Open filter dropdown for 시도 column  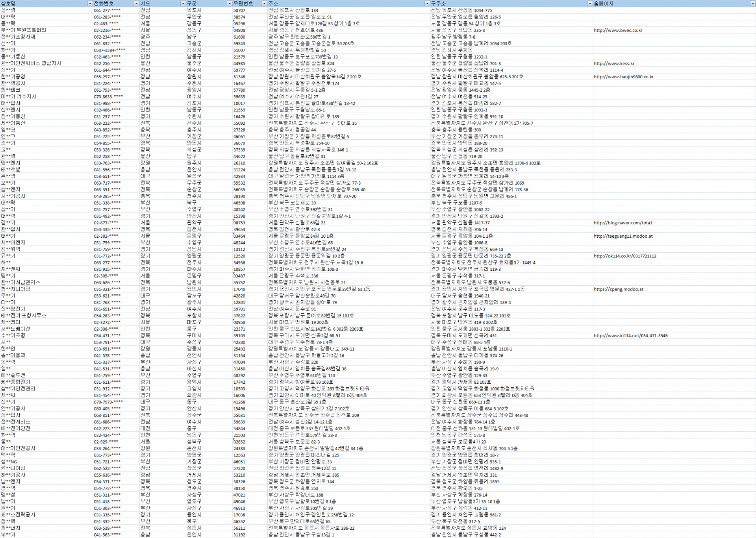(183, 4)
